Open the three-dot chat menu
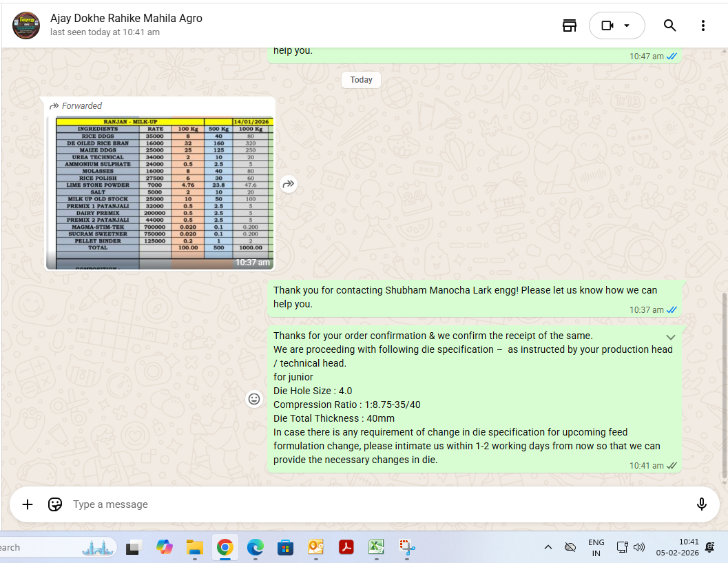728x563 pixels. (x=703, y=25)
